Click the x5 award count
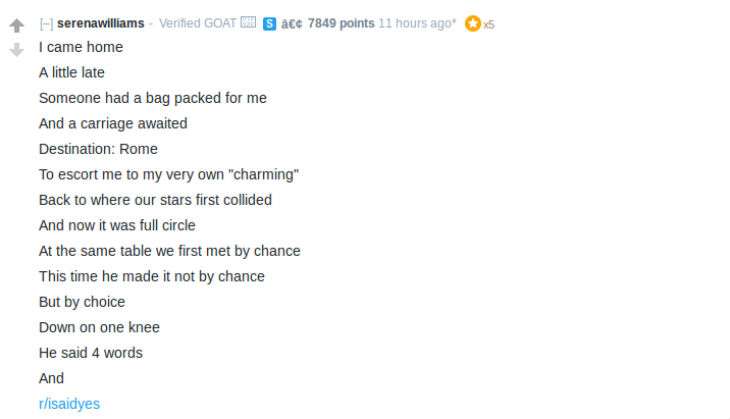The width and height of the screenshot is (730, 419). click(488, 25)
